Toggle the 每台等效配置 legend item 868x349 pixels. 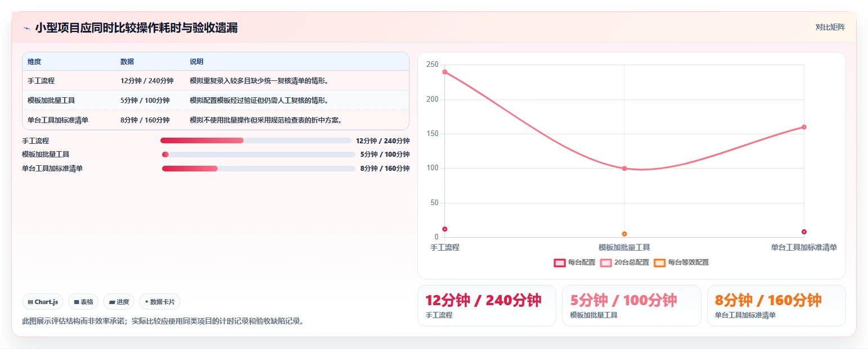point(681,262)
